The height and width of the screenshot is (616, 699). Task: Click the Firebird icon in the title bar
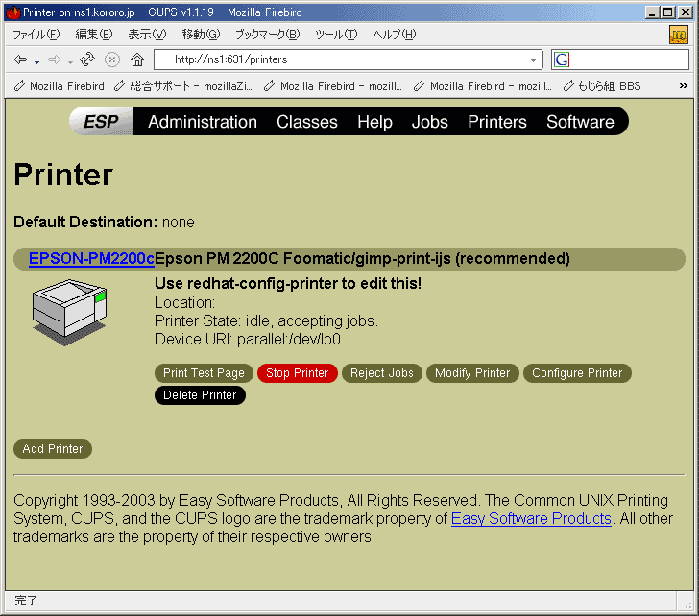(12, 12)
